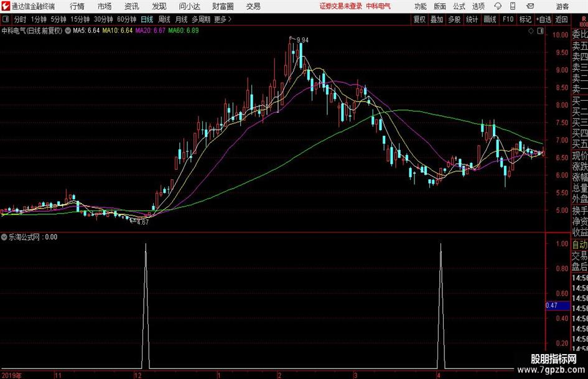The width and height of the screenshot is (588, 379).
Task: Click the 叠加 overlay button
Action: [x=437, y=19]
